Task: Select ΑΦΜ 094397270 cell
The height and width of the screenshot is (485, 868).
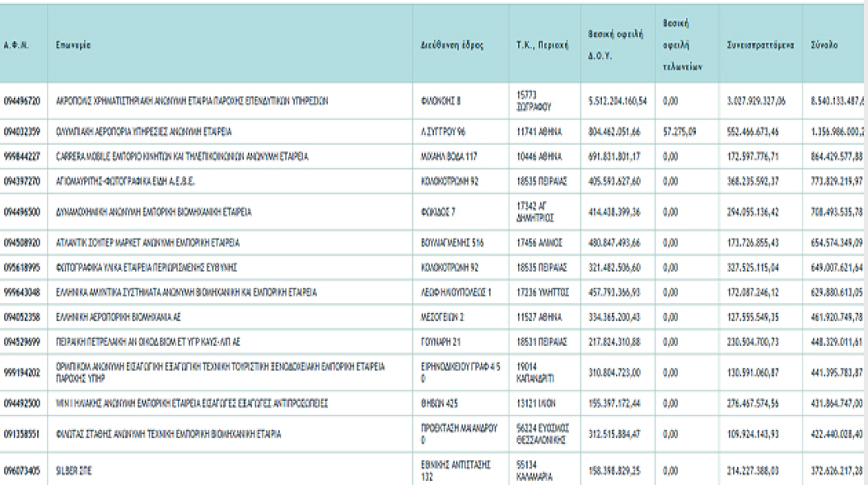Action: pyautogui.click(x=22, y=181)
